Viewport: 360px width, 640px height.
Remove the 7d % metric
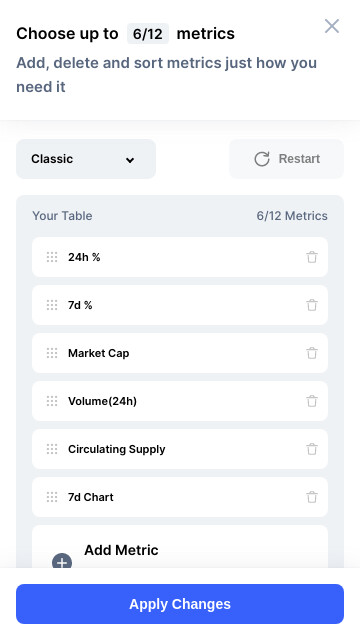(312, 305)
